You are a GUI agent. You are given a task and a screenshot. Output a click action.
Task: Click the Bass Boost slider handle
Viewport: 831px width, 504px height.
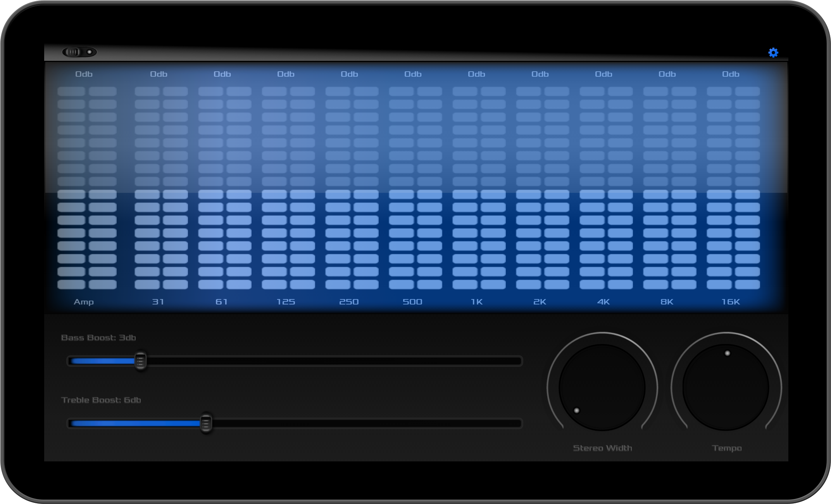(141, 361)
